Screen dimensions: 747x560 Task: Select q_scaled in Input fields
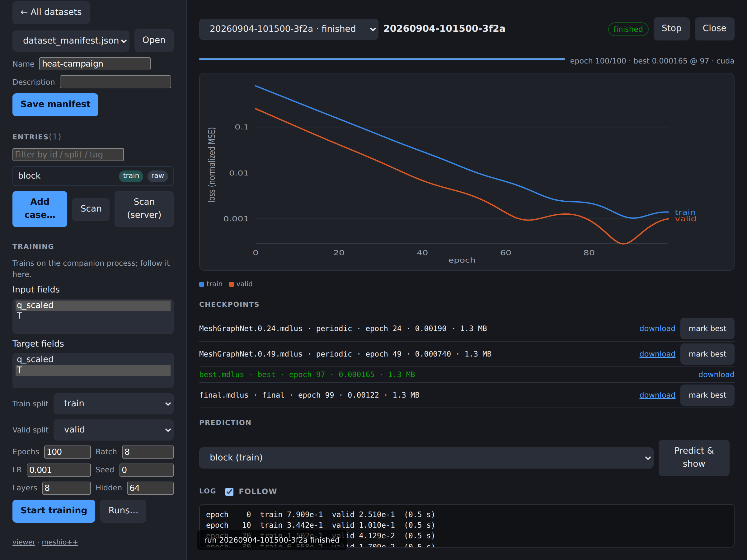pos(93,305)
